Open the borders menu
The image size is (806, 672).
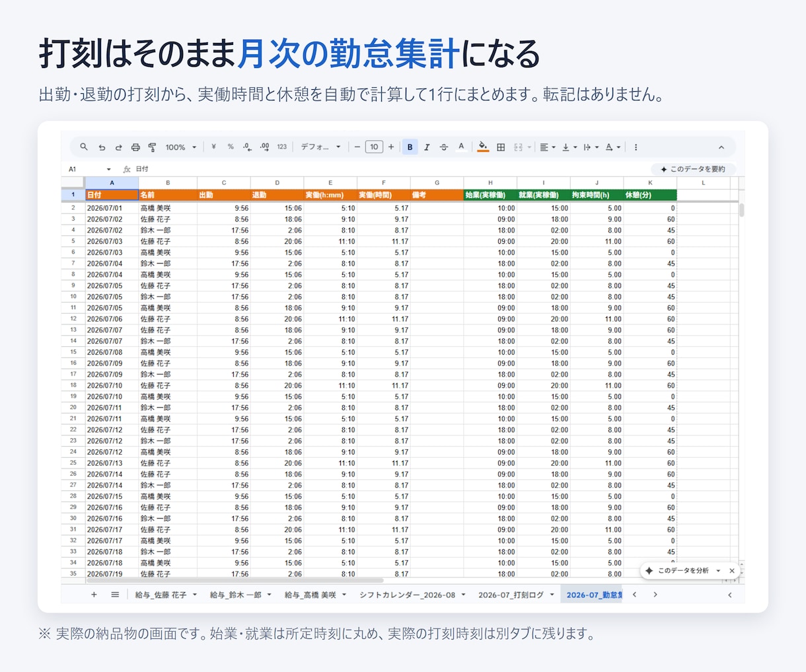501,147
